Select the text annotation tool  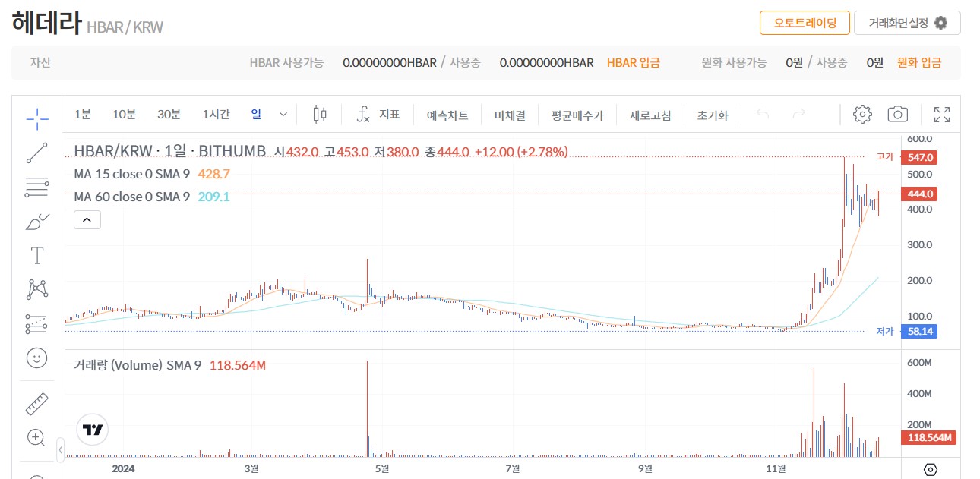37,255
